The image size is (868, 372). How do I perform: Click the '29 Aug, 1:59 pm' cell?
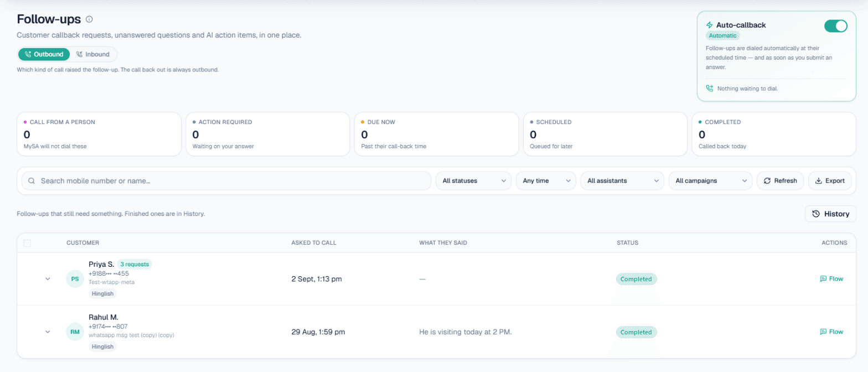[x=318, y=332]
